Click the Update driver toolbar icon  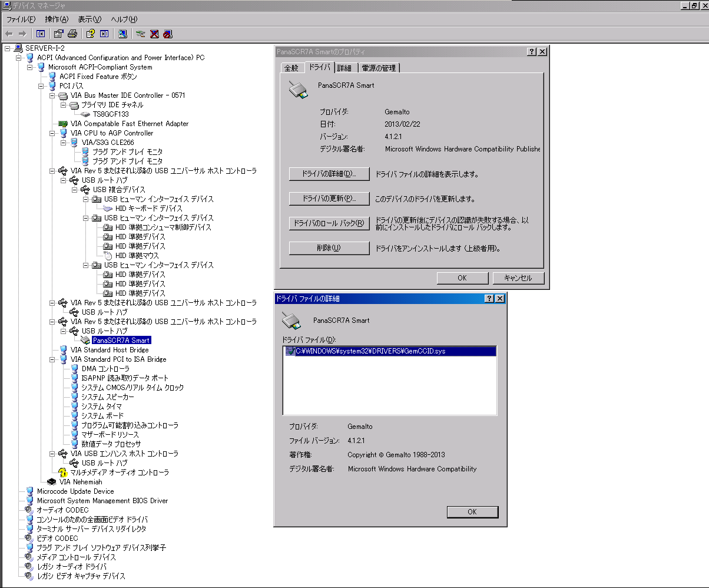[140, 34]
